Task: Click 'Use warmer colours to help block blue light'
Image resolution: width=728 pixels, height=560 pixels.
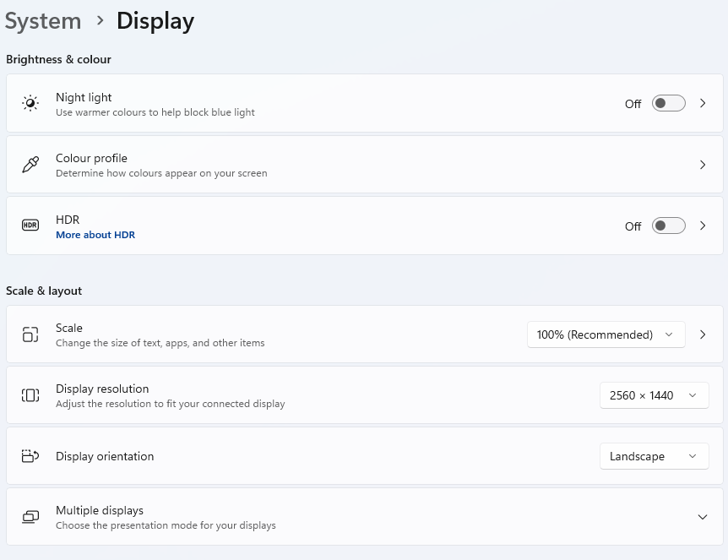Action: click(x=155, y=111)
